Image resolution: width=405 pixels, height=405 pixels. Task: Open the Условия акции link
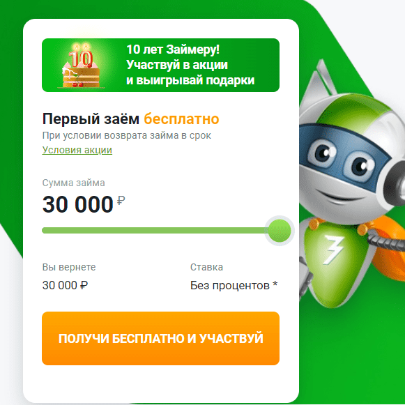coord(77,150)
